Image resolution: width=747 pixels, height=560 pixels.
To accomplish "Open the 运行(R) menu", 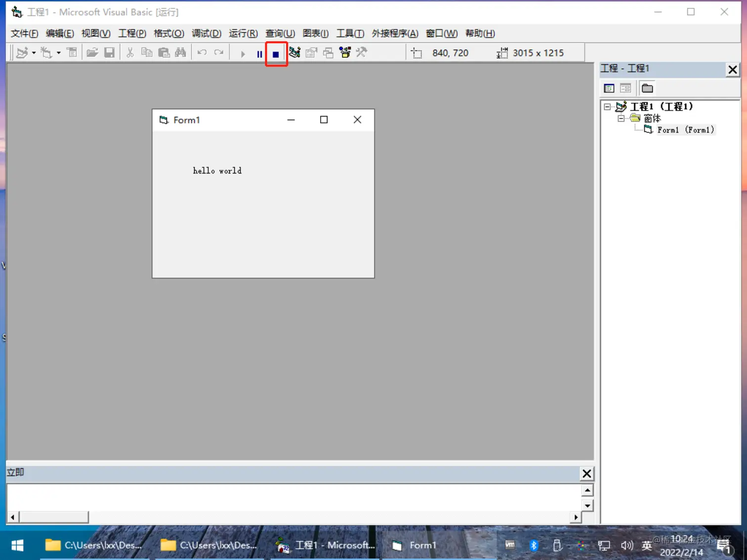I will pyautogui.click(x=243, y=33).
